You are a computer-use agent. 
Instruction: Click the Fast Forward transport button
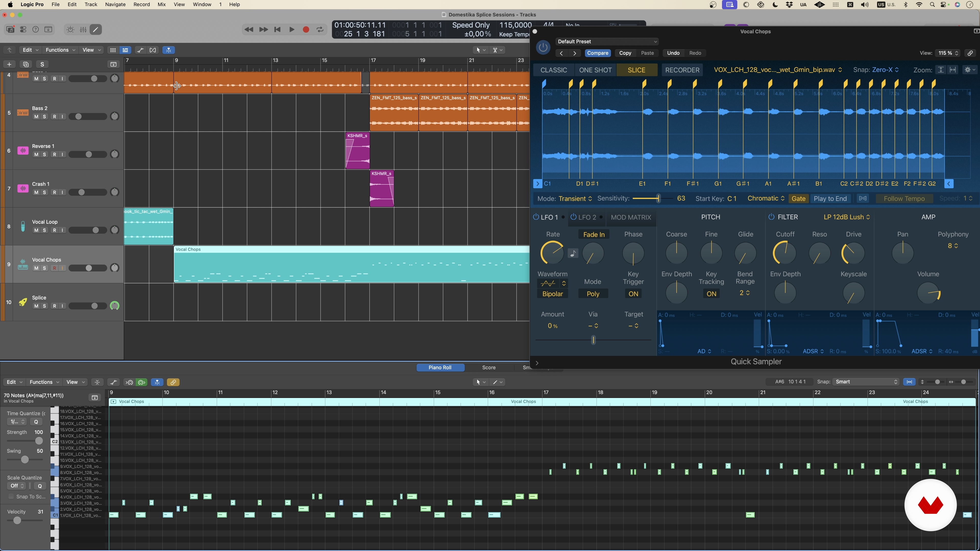click(263, 30)
